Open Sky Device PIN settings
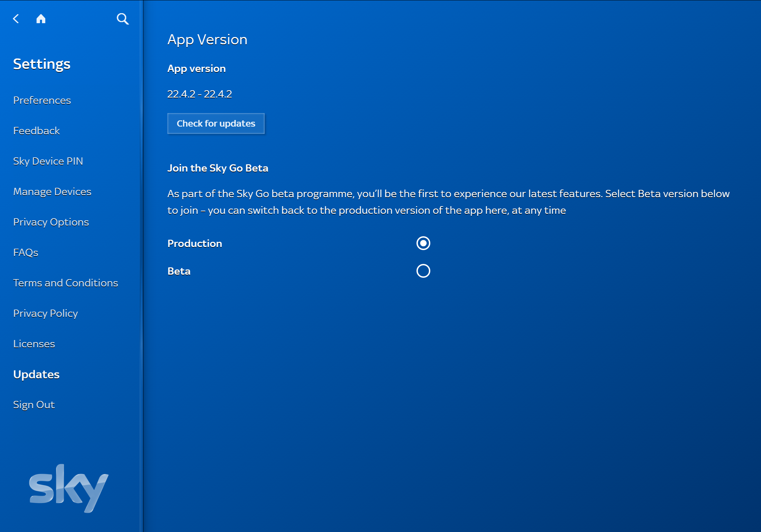This screenshot has width=761, height=532. 48,161
